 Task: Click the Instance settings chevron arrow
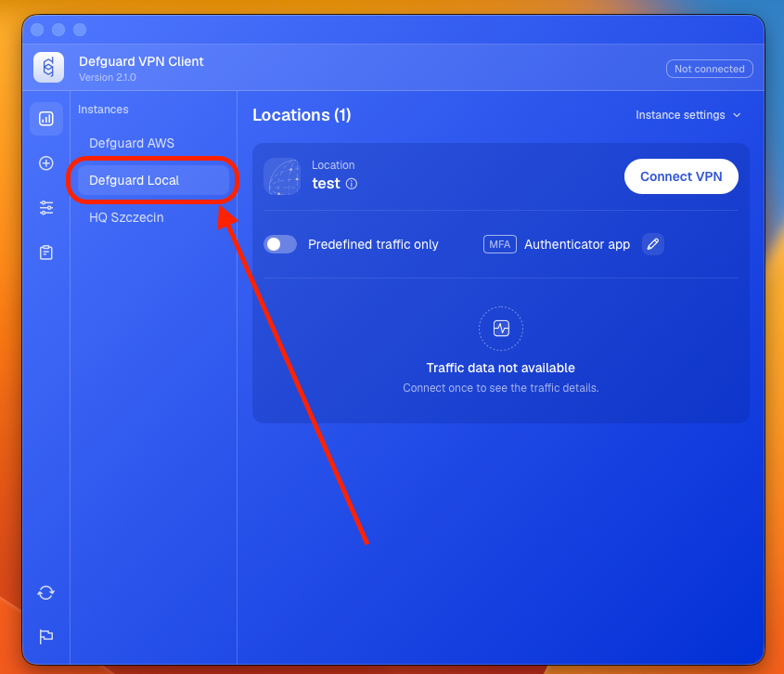(737, 115)
